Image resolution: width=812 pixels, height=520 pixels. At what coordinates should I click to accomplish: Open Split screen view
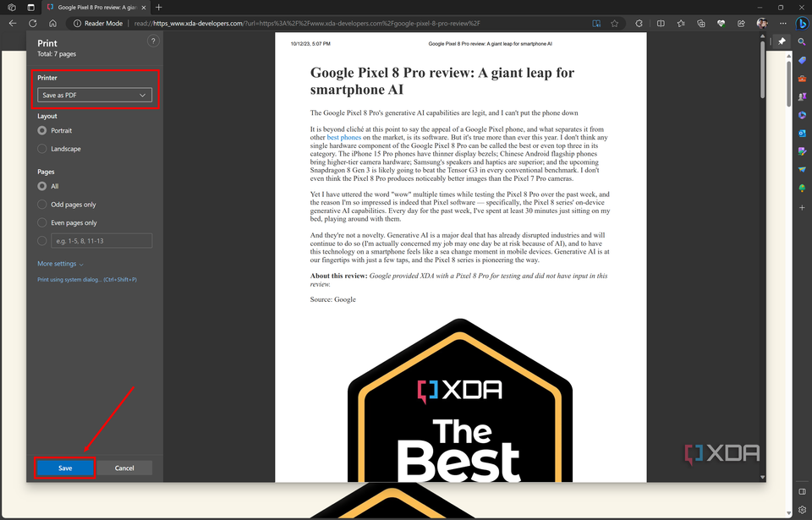pos(661,24)
